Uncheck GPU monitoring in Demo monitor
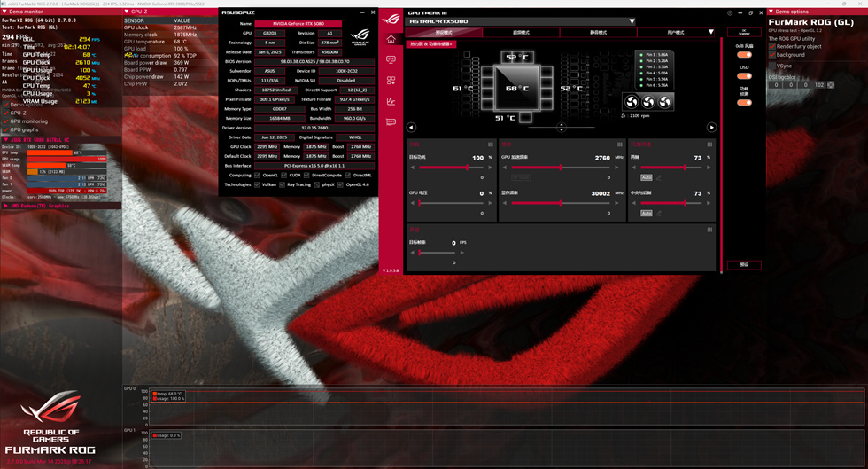This screenshot has height=469, width=868. 6,121
